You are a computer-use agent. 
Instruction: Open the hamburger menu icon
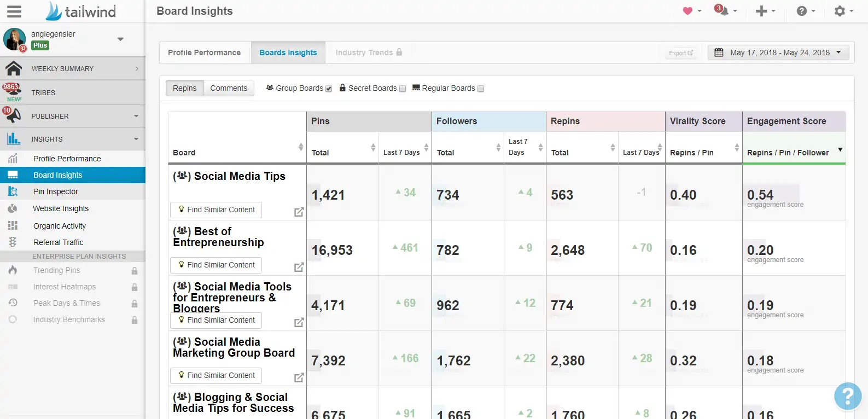tap(14, 11)
